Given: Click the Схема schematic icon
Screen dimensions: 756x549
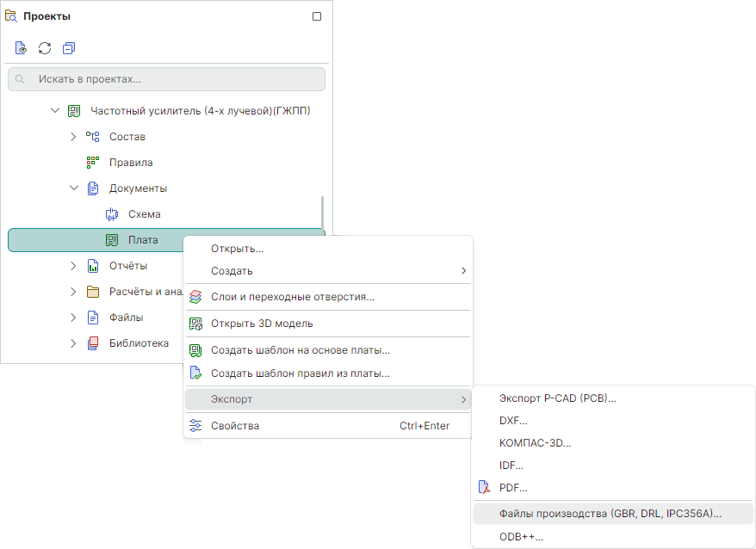Looking at the screenshot, I should pyautogui.click(x=111, y=214).
